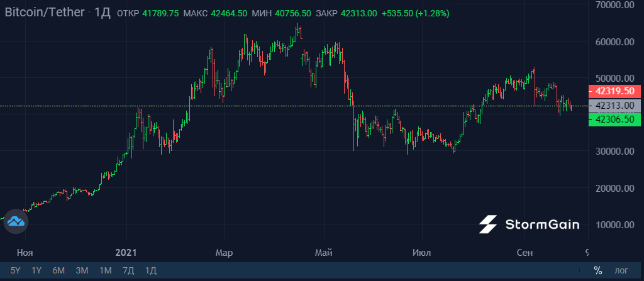Select the 1Y time range
This screenshot has width=644, height=281.
point(36,270)
